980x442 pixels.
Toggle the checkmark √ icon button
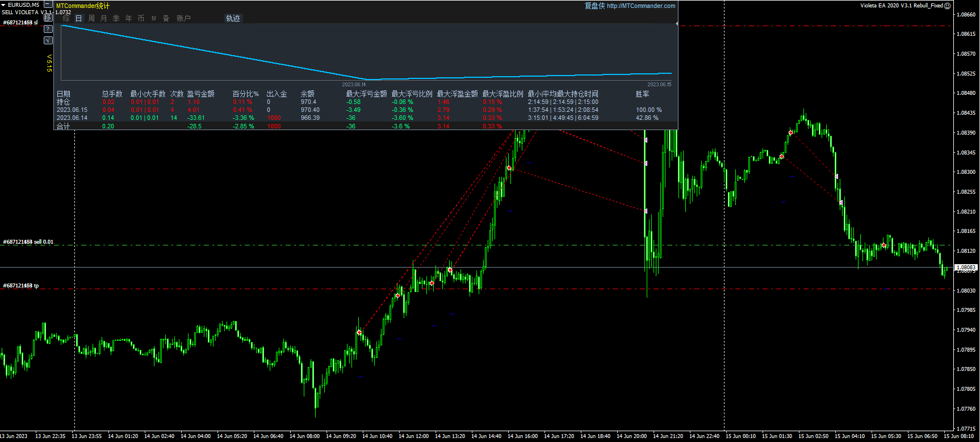pos(48,40)
